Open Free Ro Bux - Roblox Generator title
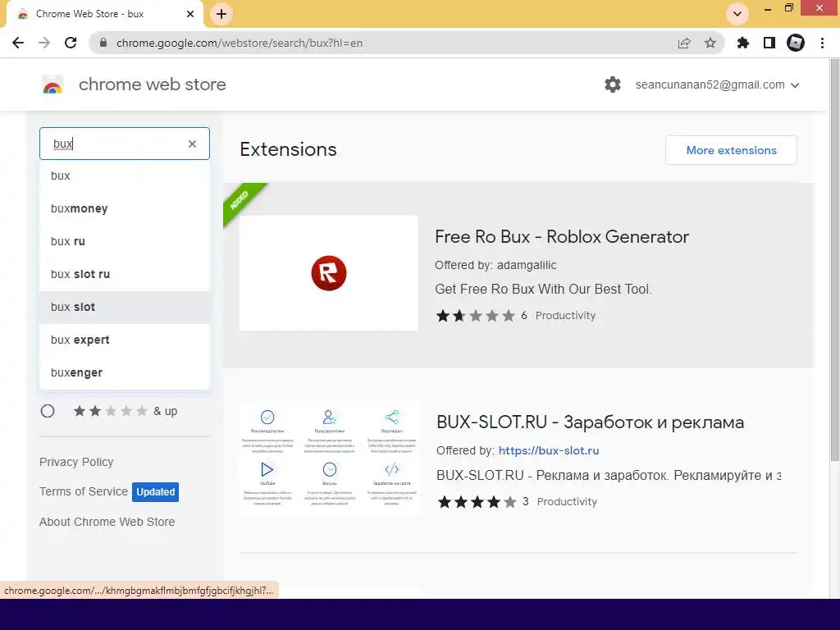The image size is (840, 630). tap(562, 237)
